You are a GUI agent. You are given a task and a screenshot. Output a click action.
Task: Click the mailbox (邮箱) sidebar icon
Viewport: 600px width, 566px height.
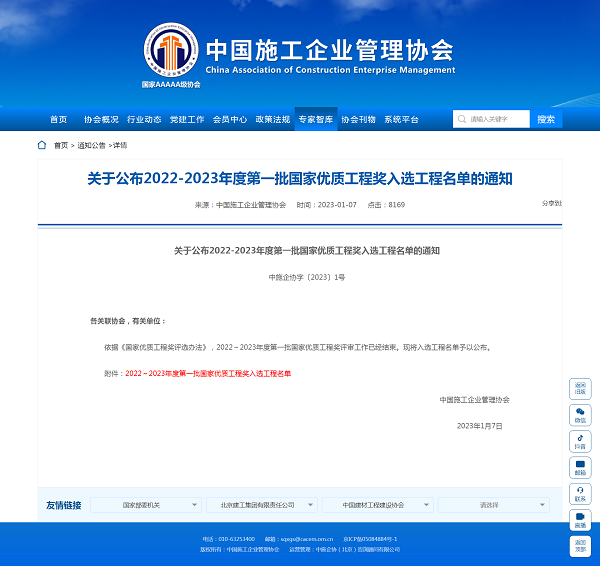[x=580, y=467]
